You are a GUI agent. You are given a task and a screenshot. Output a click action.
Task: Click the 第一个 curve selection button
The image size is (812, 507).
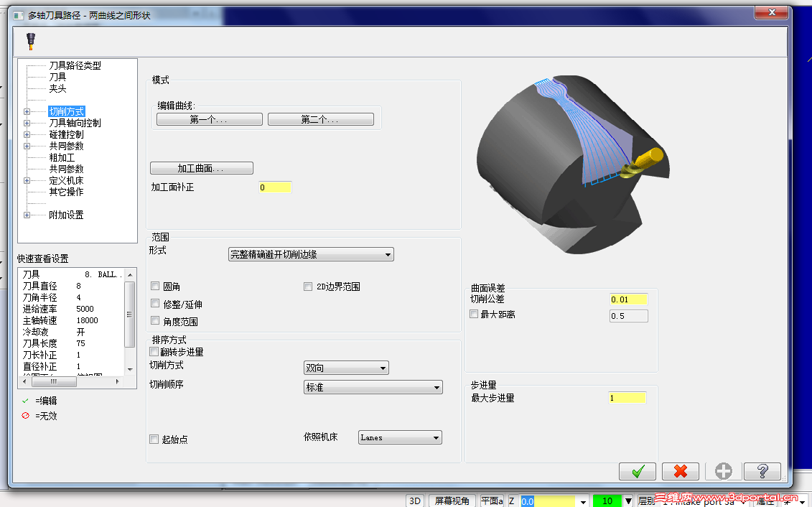tap(208, 118)
